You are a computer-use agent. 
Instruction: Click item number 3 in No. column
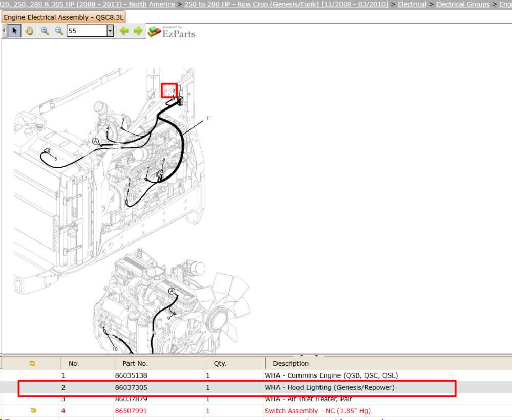click(x=63, y=399)
